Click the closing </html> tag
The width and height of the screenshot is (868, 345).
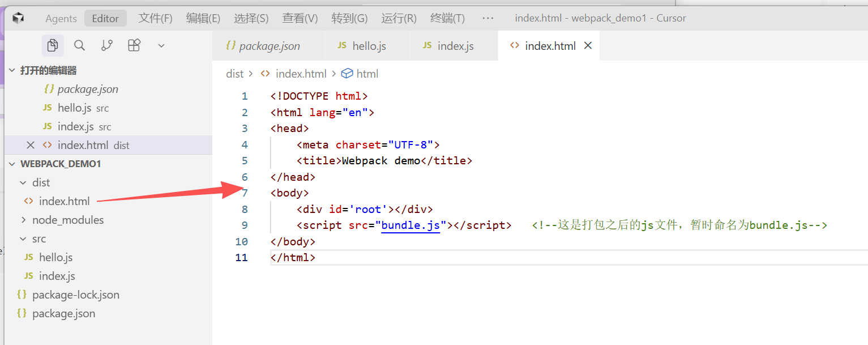coord(293,258)
